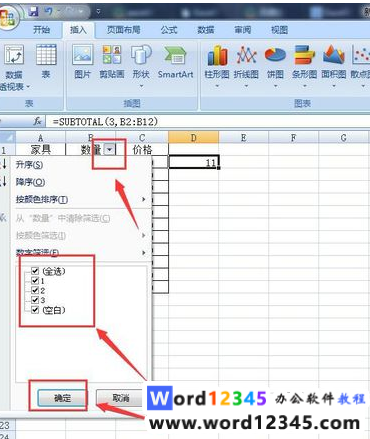This screenshot has height=439, width=370.
Task: Open the Shapes (形状) gallery
Action: coord(141,66)
